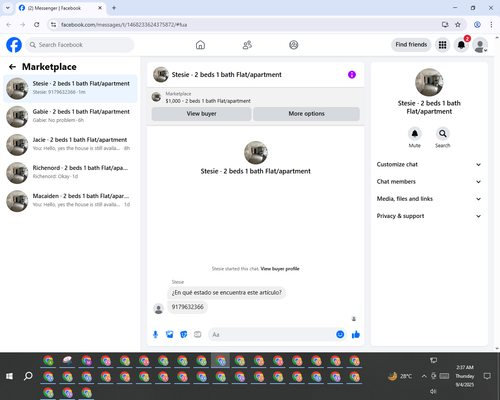Open Macaiden's conversation
This screenshot has height=400, width=500.
pos(70,201)
